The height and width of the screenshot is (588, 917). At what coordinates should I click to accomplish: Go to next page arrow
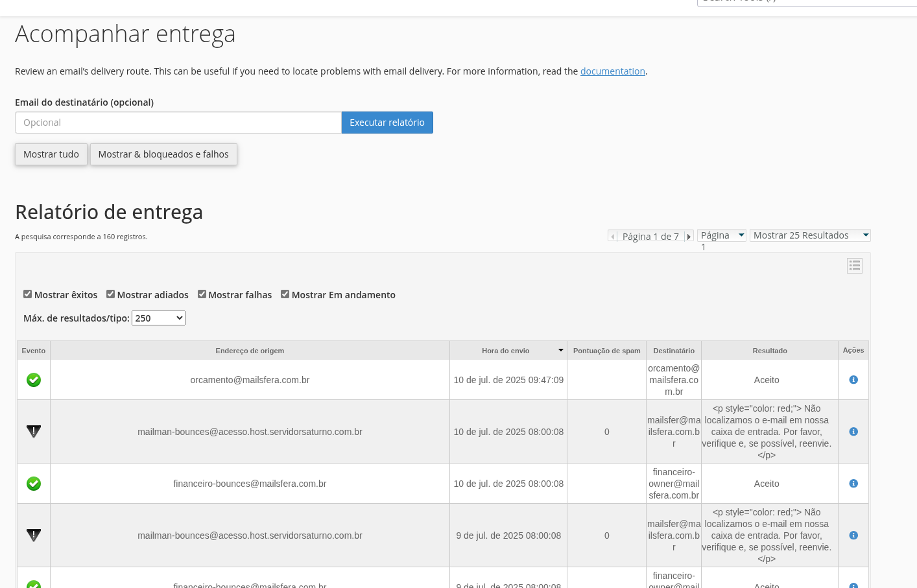[689, 237]
